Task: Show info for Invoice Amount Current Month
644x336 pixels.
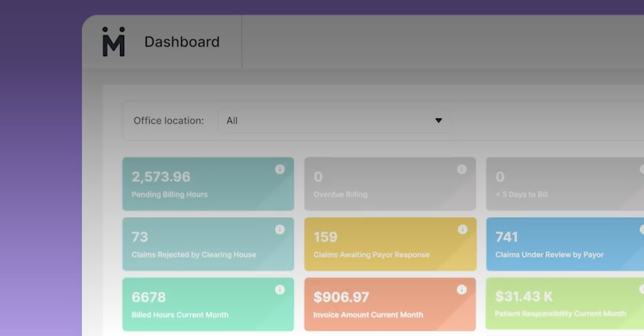Action: point(462,290)
